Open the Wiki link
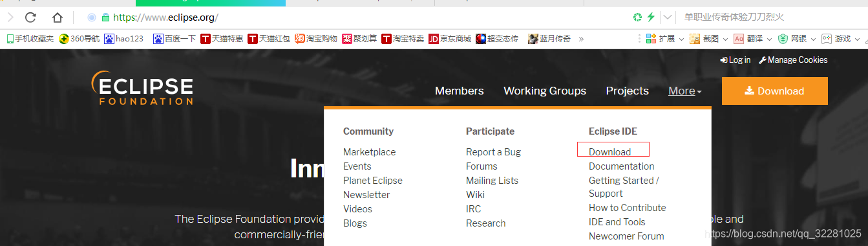The image size is (868, 246). (475, 195)
